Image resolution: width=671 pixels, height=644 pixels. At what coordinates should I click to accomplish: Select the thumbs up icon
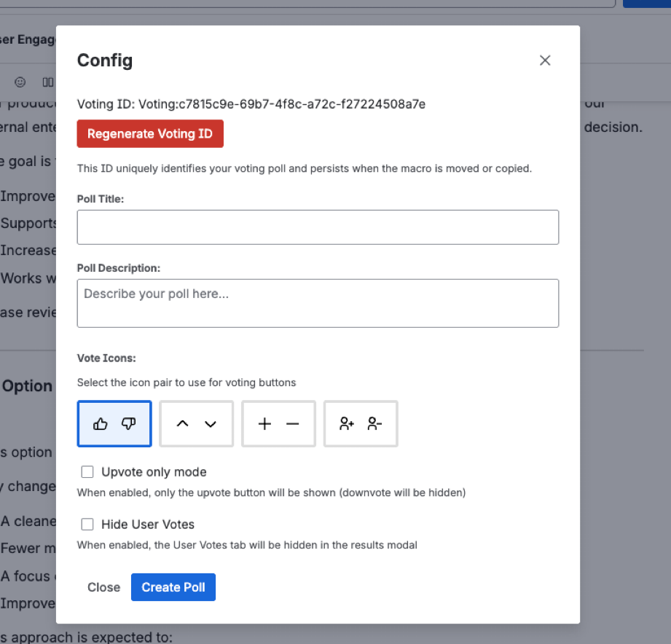[x=101, y=424]
